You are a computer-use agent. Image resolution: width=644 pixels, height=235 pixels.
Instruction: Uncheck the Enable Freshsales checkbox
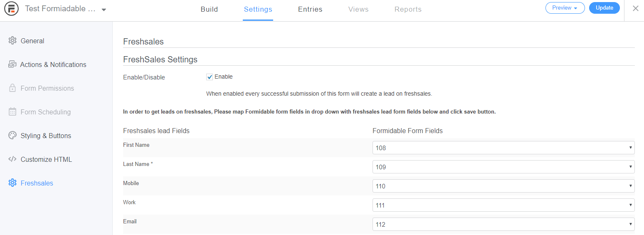(x=210, y=77)
